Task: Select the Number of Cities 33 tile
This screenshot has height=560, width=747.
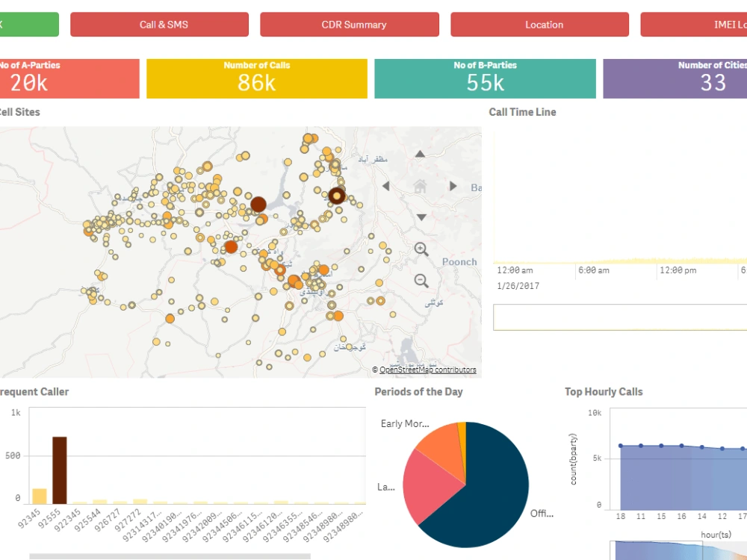Action: [x=675, y=78]
